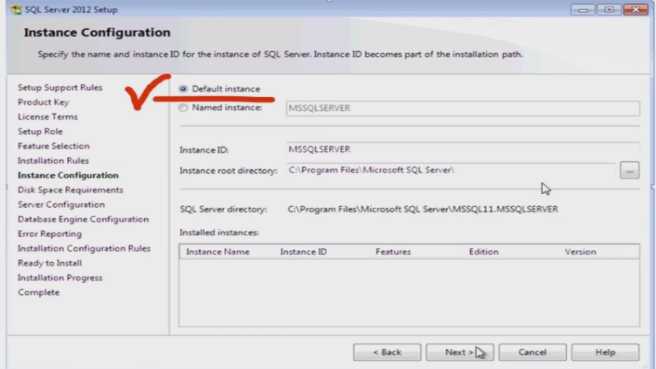Image resolution: width=656 pixels, height=369 pixels.
Task: Select Product Key step in sidebar
Action: [x=43, y=102]
